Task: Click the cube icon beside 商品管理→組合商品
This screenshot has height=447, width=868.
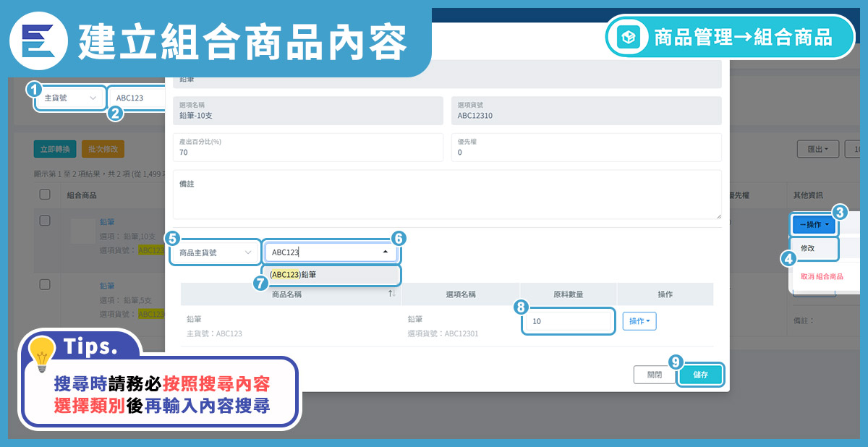Action: point(627,37)
